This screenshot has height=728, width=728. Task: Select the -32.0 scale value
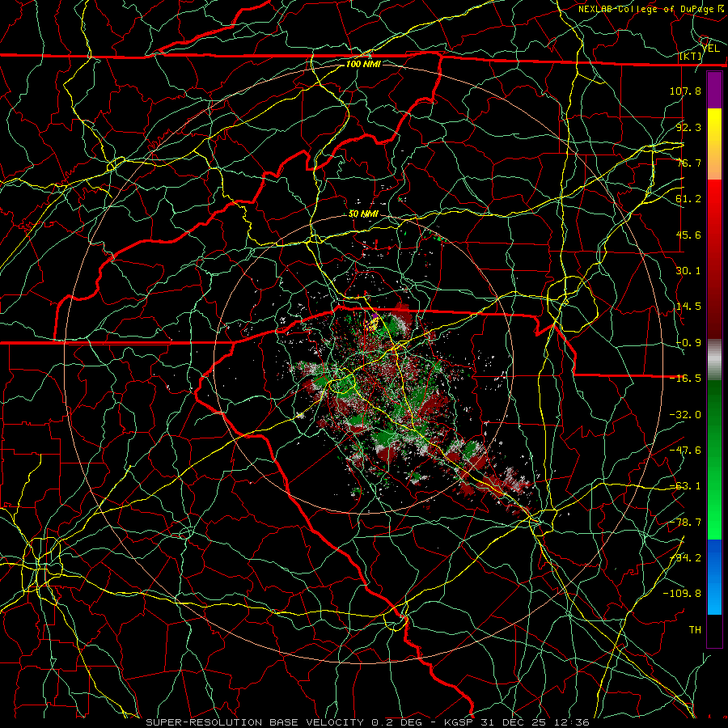coord(685,415)
